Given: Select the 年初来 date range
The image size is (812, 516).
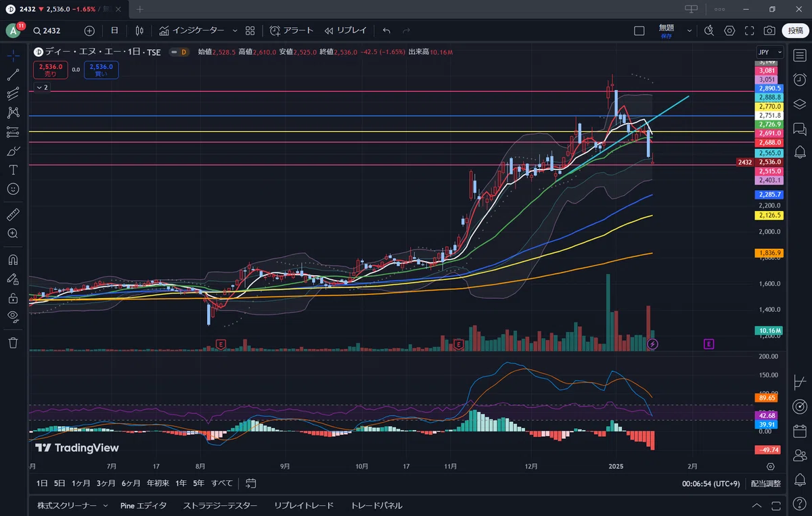Looking at the screenshot, I should [x=158, y=484].
